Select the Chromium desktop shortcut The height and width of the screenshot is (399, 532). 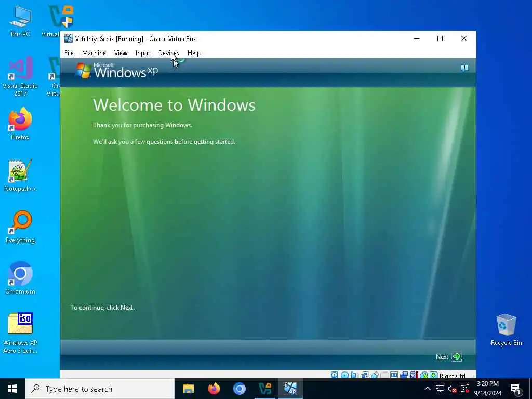coord(20,278)
